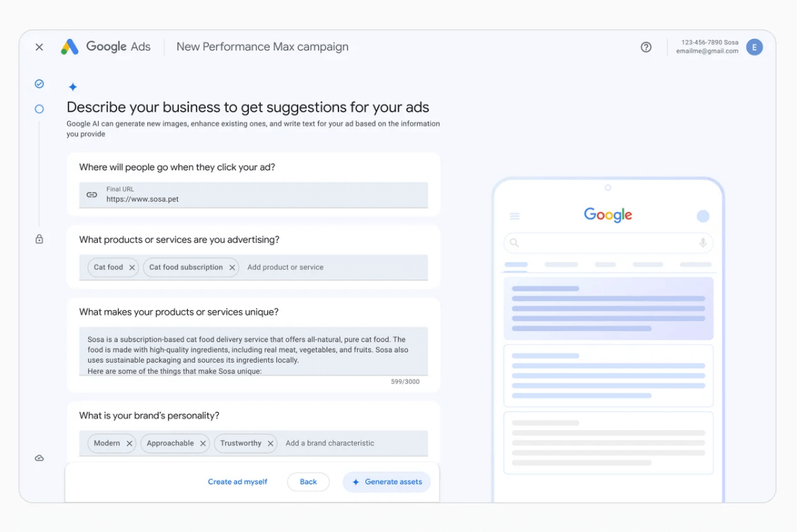The height and width of the screenshot is (532, 797).
Task: Click the locked step padlock icon
Action: click(x=39, y=239)
